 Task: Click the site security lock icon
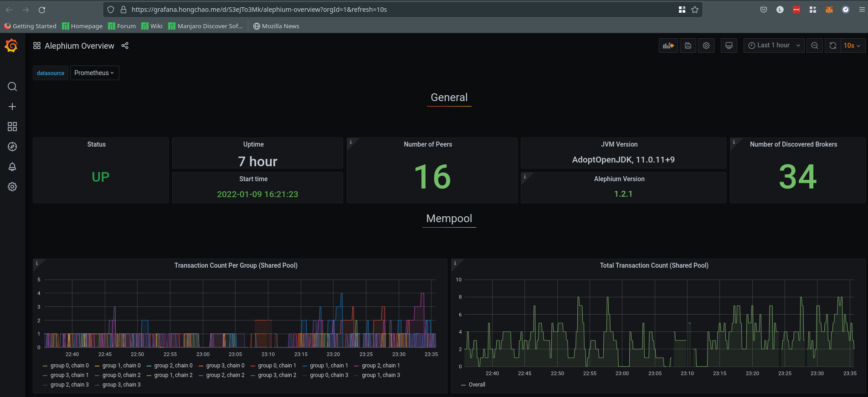tap(123, 10)
